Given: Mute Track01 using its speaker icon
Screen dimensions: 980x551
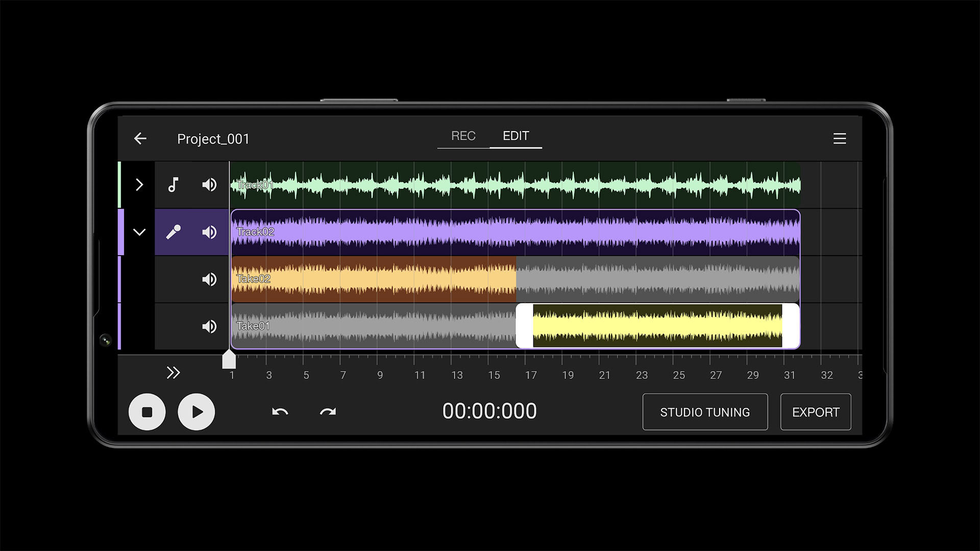Looking at the screenshot, I should [x=209, y=184].
